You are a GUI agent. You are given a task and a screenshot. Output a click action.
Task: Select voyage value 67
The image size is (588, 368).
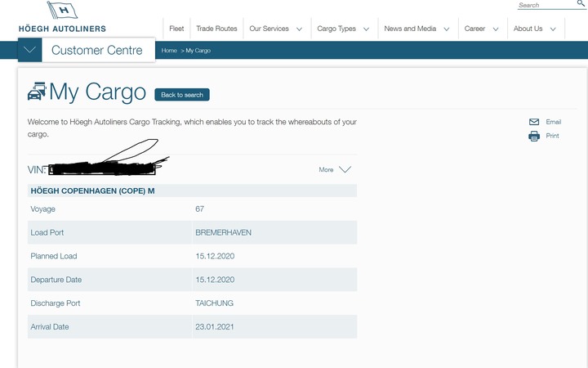(199, 209)
